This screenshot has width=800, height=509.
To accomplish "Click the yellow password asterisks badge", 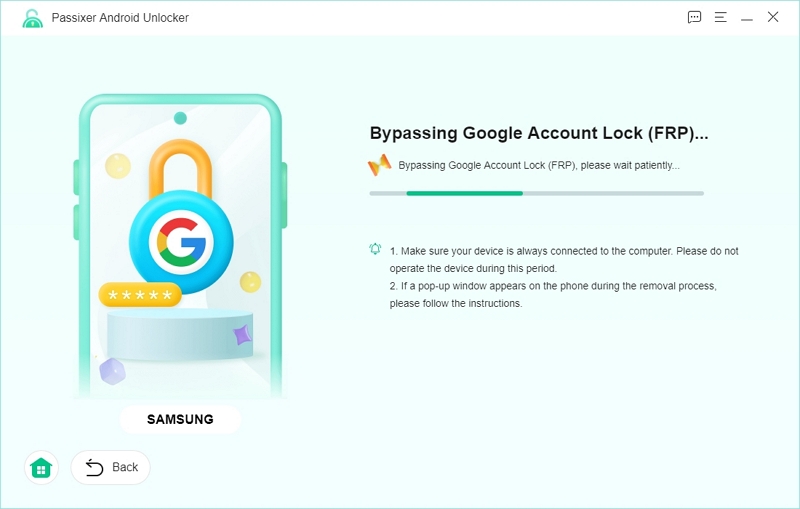I will [x=140, y=295].
